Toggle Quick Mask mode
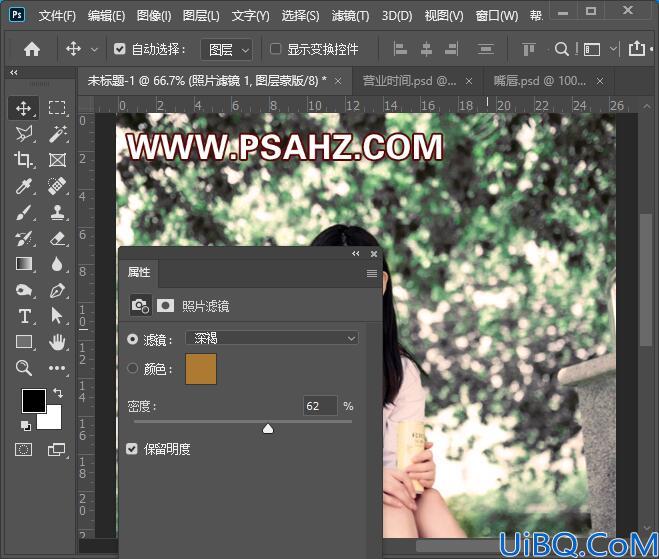The height and width of the screenshot is (559, 659). [23, 449]
